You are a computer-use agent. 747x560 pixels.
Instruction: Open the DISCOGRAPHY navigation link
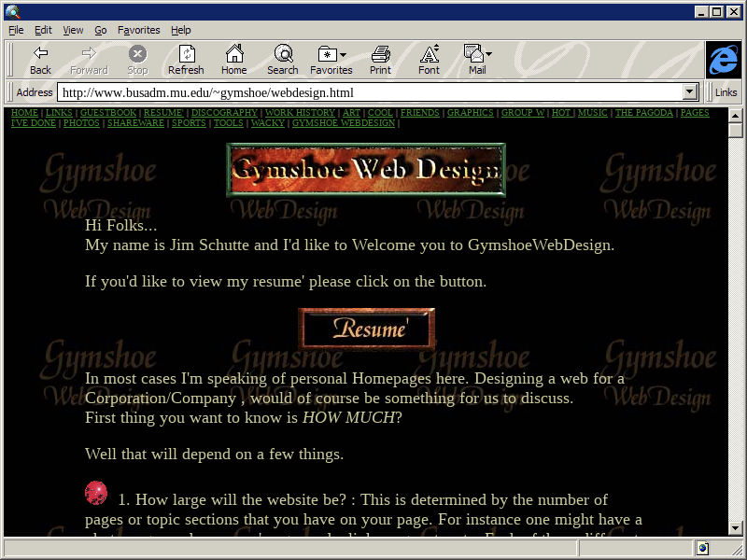(224, 113)
